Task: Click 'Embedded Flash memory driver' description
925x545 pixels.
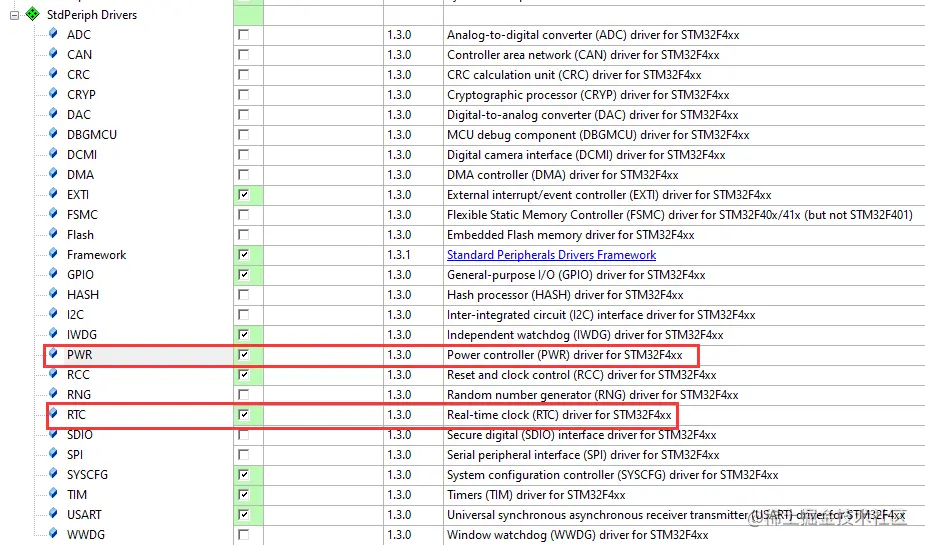Action: point(570,235)
